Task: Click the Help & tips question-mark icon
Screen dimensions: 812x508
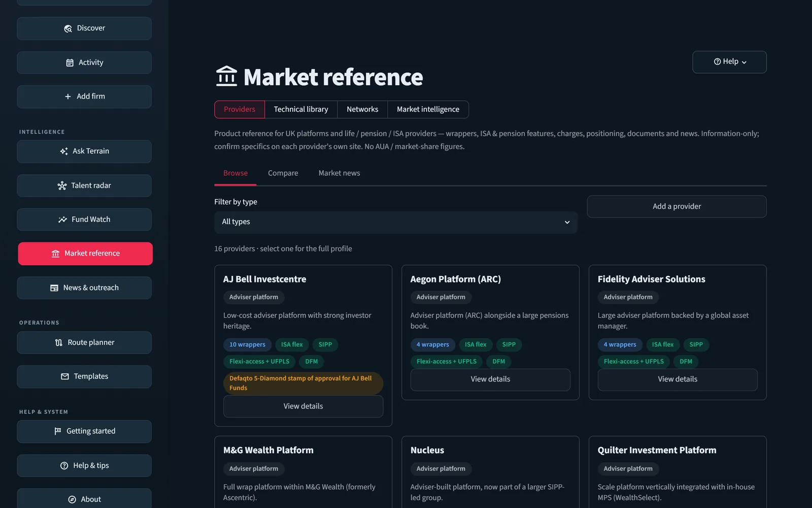Action: [x=64, y=466]
